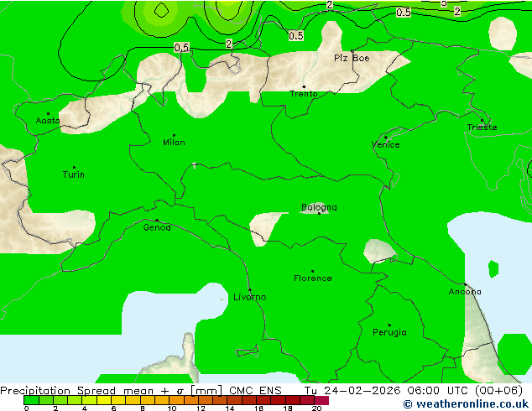The image size is (532, 411).
Task: Click the Aosta label on the map
Action: click(48, 121)
